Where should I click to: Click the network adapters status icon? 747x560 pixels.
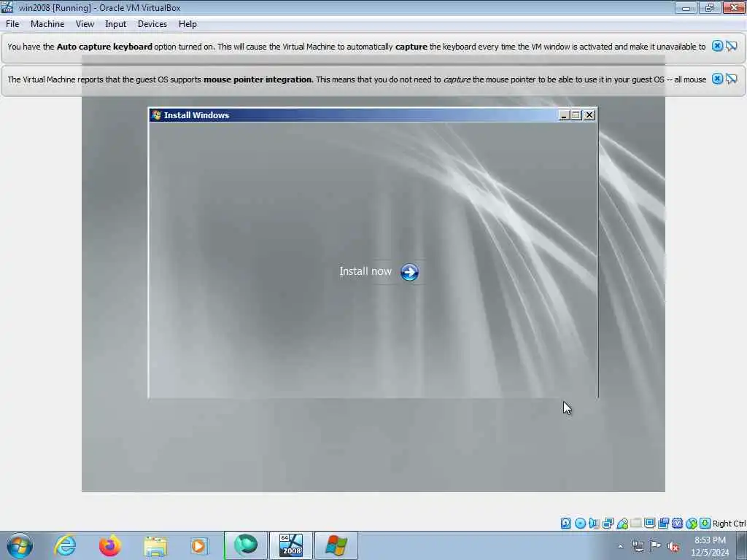pyautogui.click(x=608, y=524)
